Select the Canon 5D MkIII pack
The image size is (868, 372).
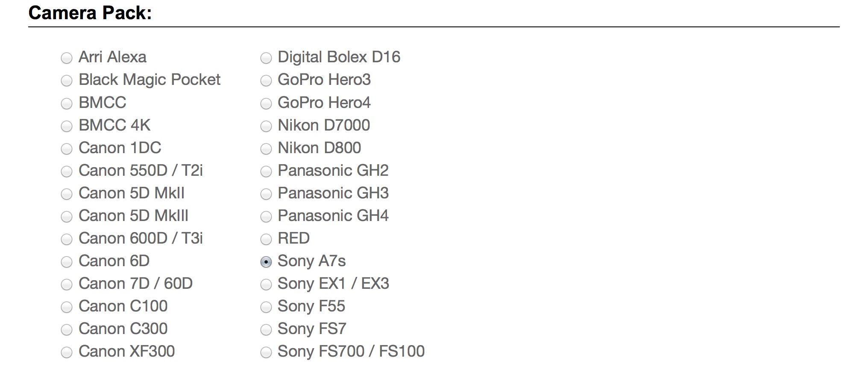tap(66, 216)
